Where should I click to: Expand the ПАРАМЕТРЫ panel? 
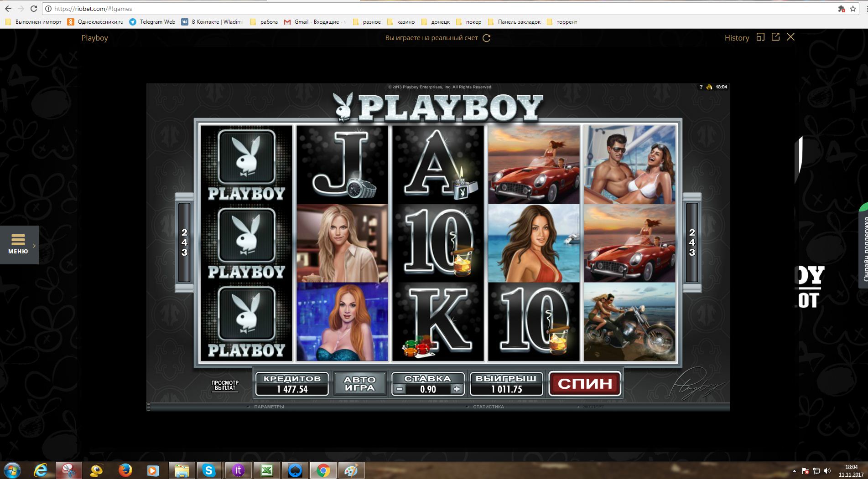(269, 407)
